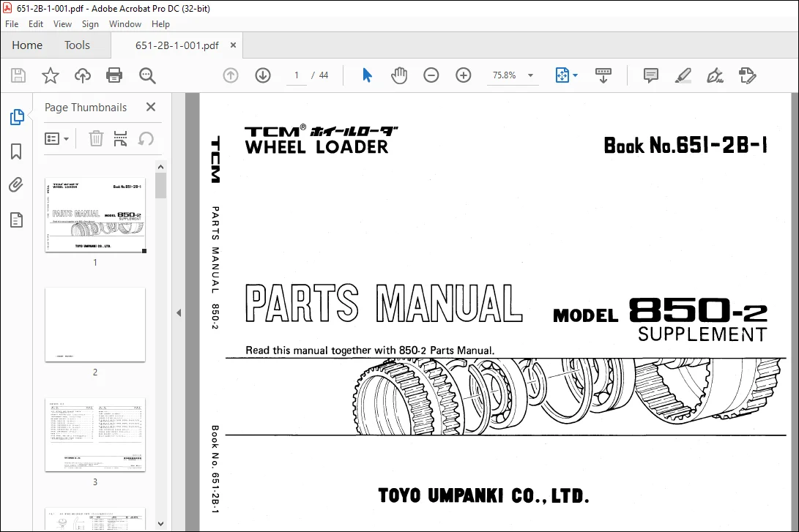Switch to the Tools tab
Viewport: 799px width, 532px height.
coord(77,45)
